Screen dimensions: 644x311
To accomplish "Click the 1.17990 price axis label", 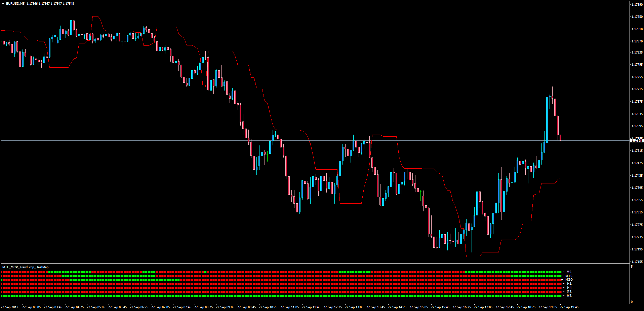I will point(637,5).
